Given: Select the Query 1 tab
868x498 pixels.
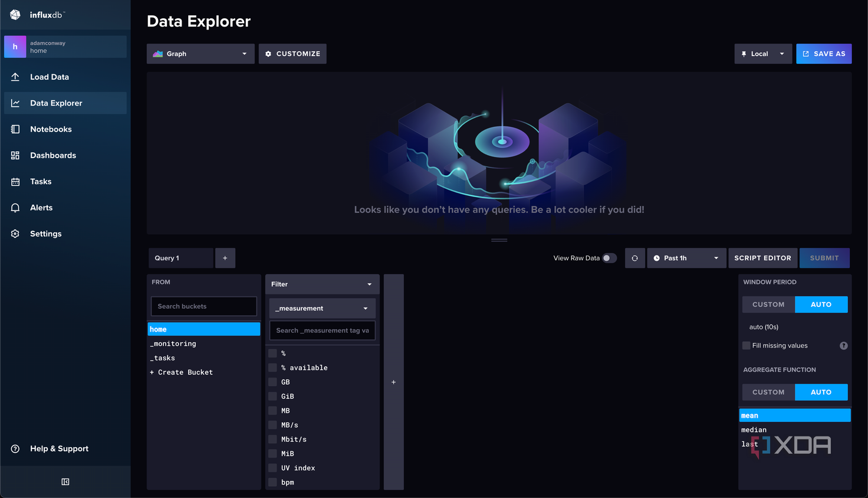Looking at the screenshot, I should coord(180,258).
